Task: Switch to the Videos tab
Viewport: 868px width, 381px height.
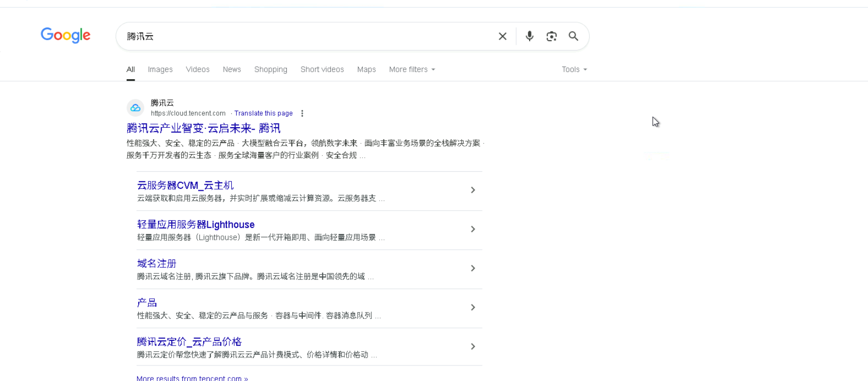Action: tap(198, 70)
